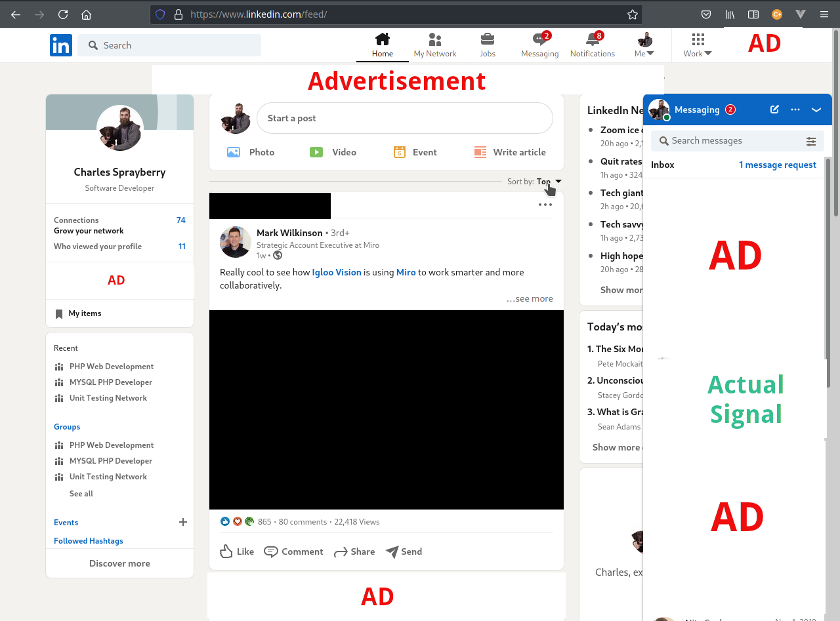Open 1 message request link
Image resolution: width=840 pixels, height=621 pixels.
point(778,165)
